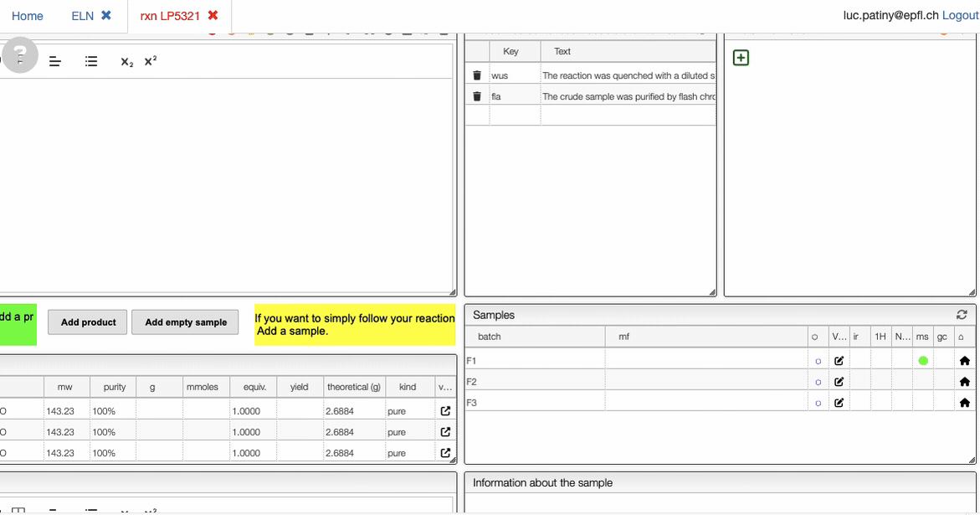Open home icon for sample F3
The height and width of the screenshot is (515, 980).
964,403
